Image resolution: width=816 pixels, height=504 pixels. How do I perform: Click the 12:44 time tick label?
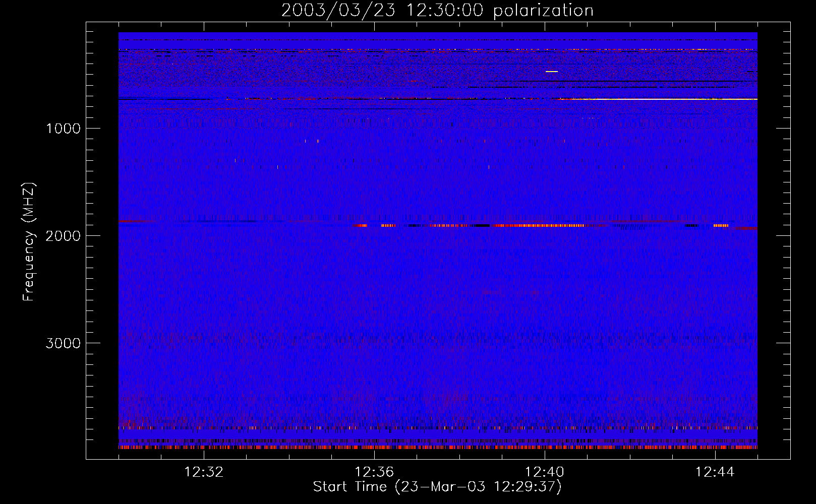click(715, 472)
